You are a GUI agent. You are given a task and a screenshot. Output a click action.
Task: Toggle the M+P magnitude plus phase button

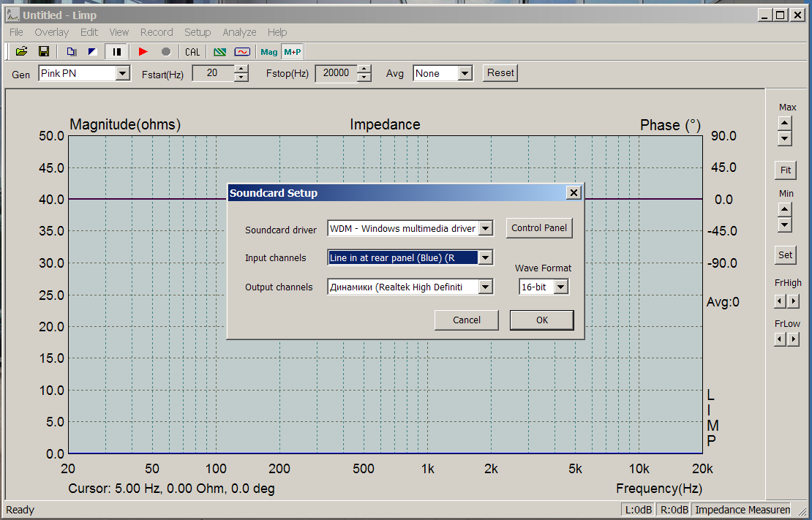293,51
